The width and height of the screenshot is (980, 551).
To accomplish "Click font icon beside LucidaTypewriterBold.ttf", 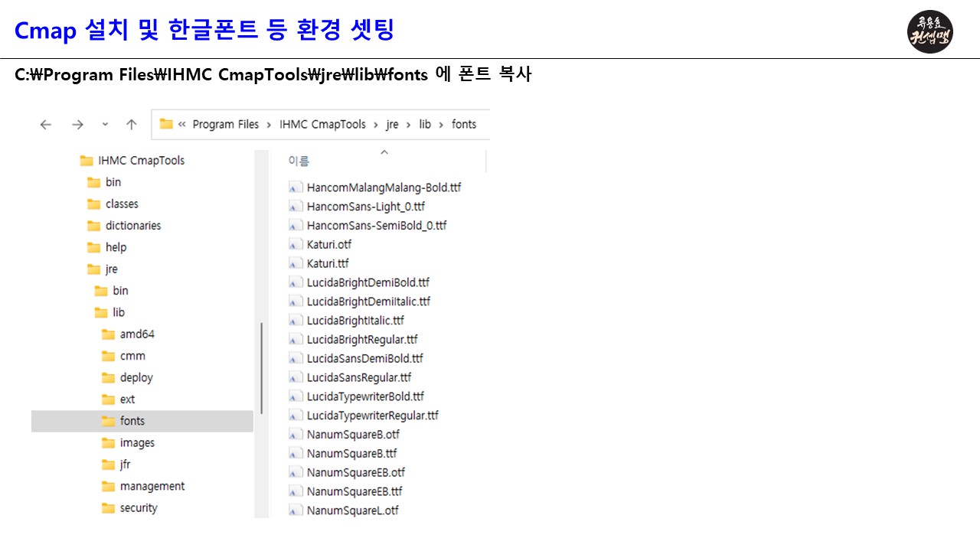I will click(295, 396).
